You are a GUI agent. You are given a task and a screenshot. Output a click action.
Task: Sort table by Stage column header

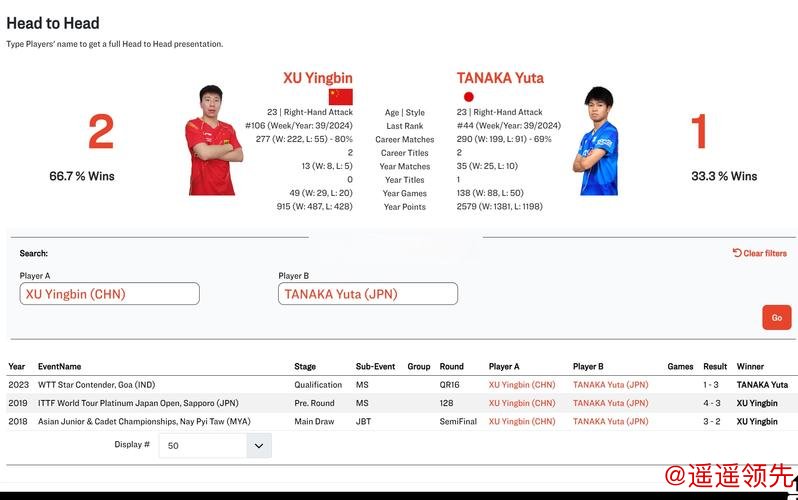pos(305,367)
